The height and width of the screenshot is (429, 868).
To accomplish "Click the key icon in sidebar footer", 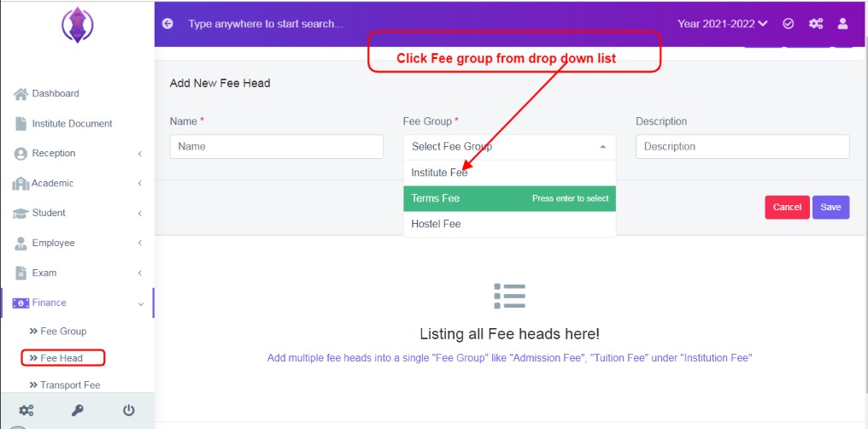I will click(x=78, y=410).
